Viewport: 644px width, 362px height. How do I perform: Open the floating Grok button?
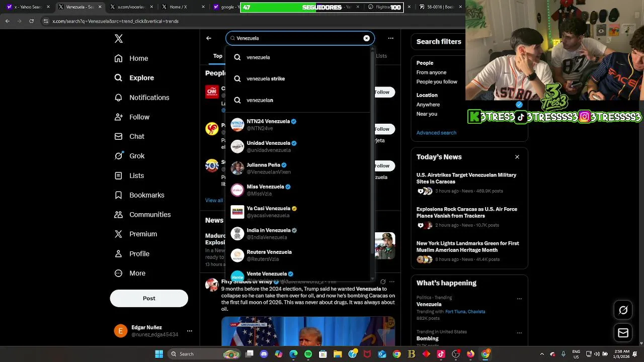pos(623,310)
